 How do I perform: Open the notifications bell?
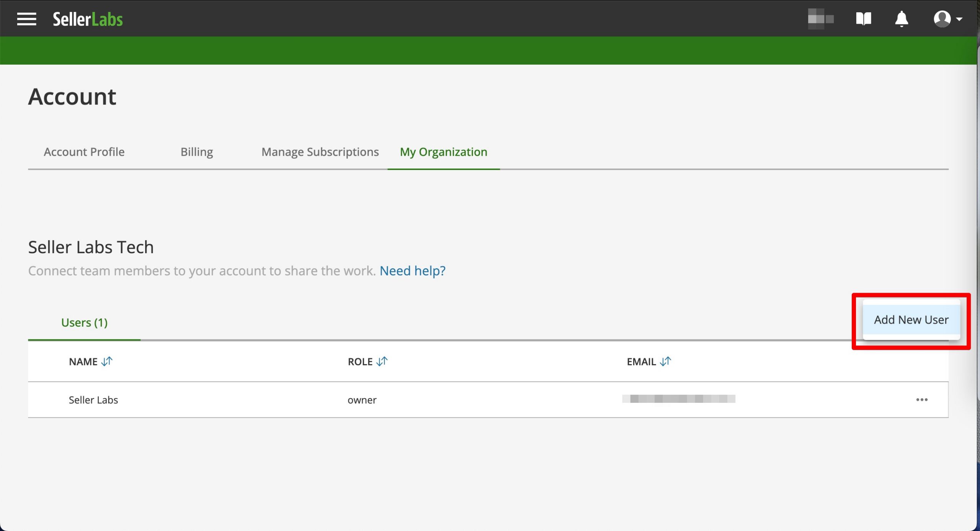click(x=902, y=19)
